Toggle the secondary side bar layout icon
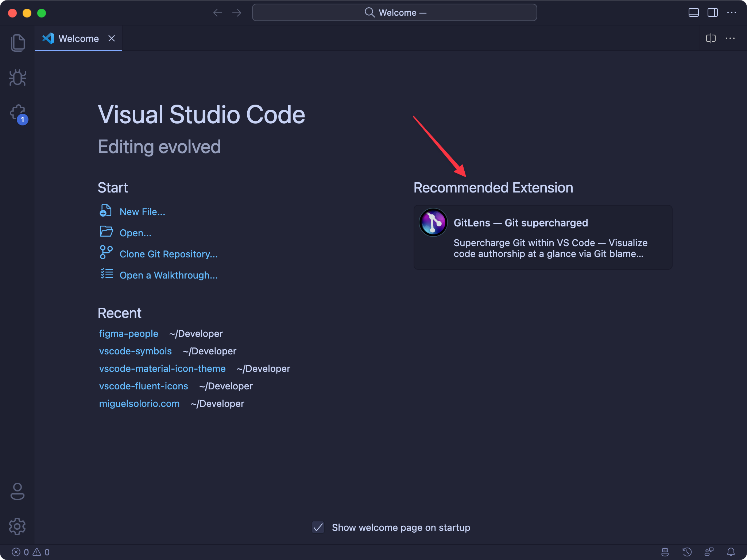 coord(712,13)
